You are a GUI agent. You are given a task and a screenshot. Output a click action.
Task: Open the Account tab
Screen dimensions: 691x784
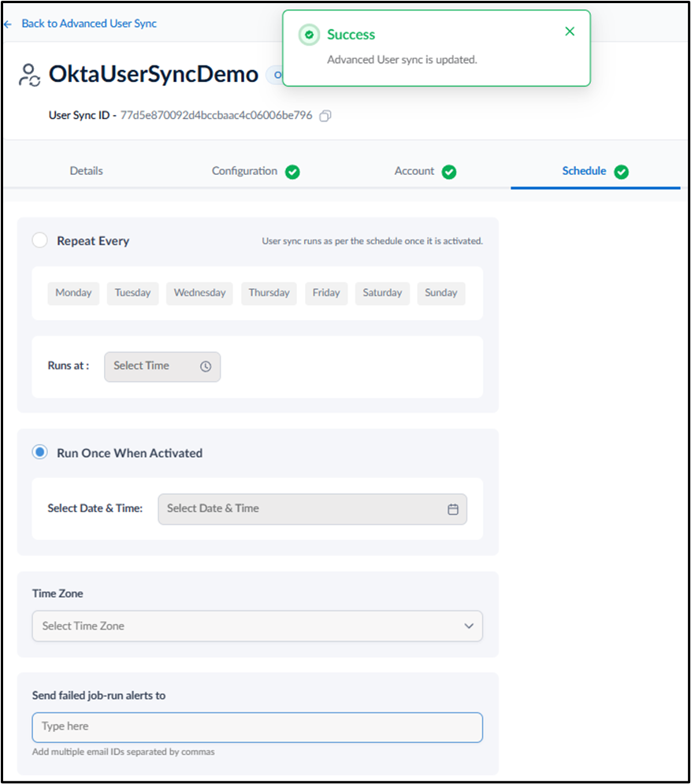point(414,171)
